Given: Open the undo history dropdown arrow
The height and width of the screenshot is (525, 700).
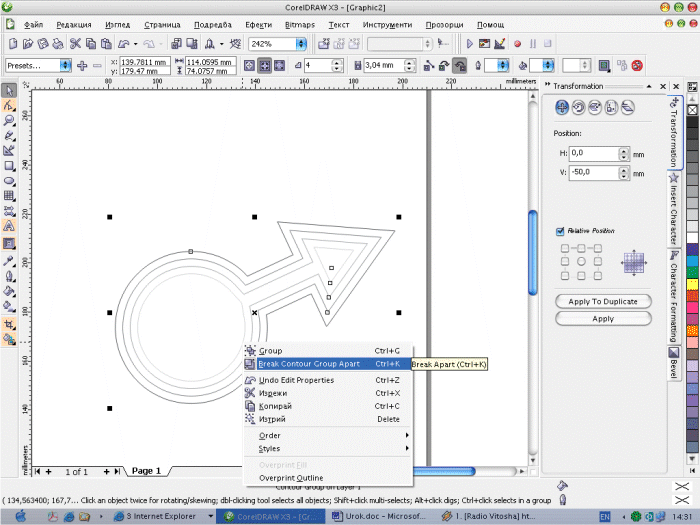Looking at the screenshot, I should coord(135,44).
